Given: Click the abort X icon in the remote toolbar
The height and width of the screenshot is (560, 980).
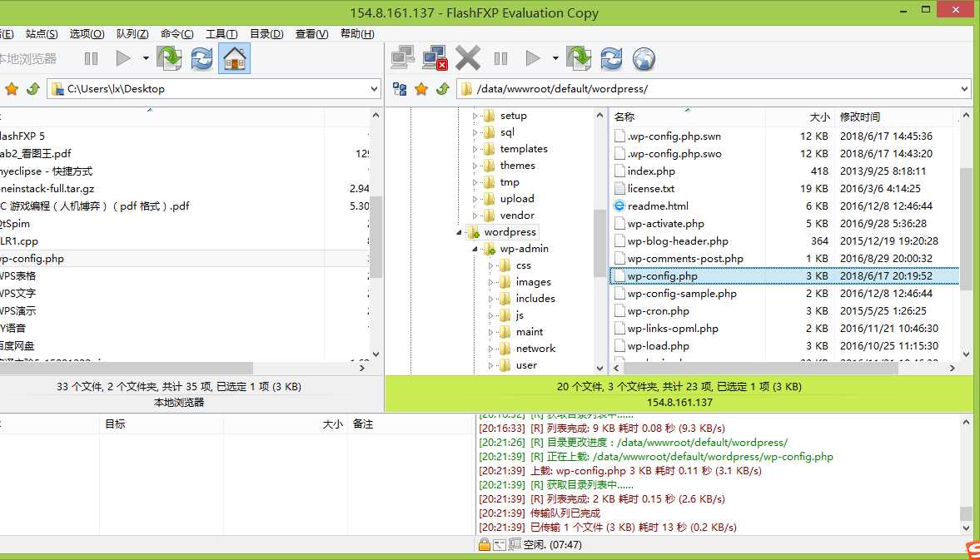Looking at the screenshot, I should (467, 59).
